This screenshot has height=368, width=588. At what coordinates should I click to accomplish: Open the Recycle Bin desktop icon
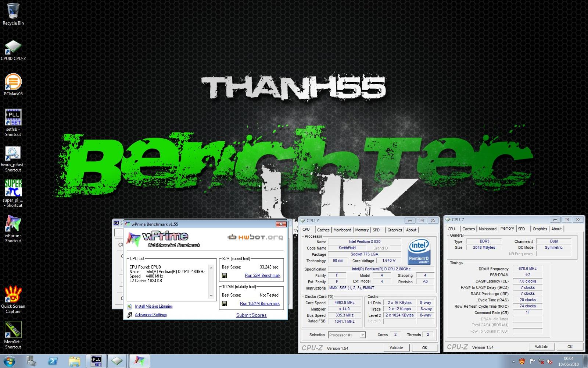[x=13, y=14]
